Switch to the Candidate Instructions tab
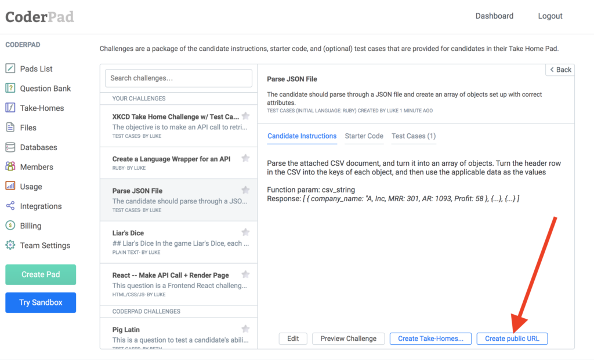 click(302, 136)
